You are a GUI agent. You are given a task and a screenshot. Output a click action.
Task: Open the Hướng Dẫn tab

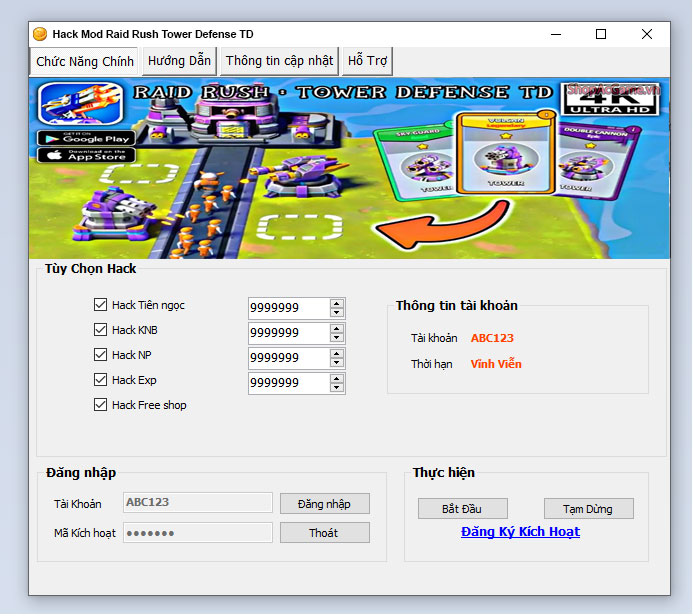click(x=179, y=61)
